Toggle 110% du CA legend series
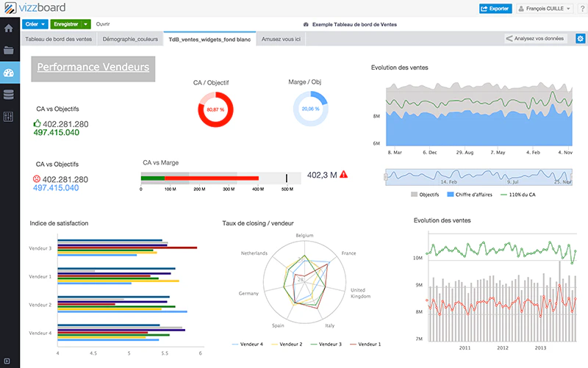 click(x=518, y=195)
